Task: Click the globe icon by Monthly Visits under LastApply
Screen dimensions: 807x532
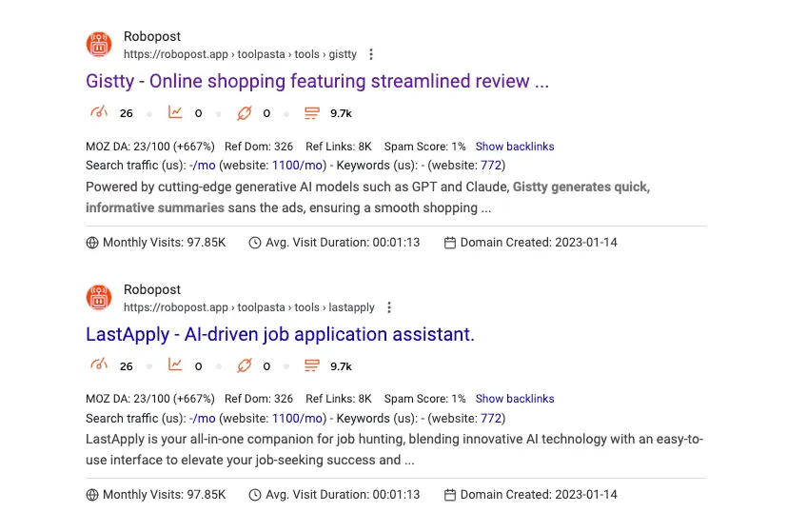Action: [92, 495]
